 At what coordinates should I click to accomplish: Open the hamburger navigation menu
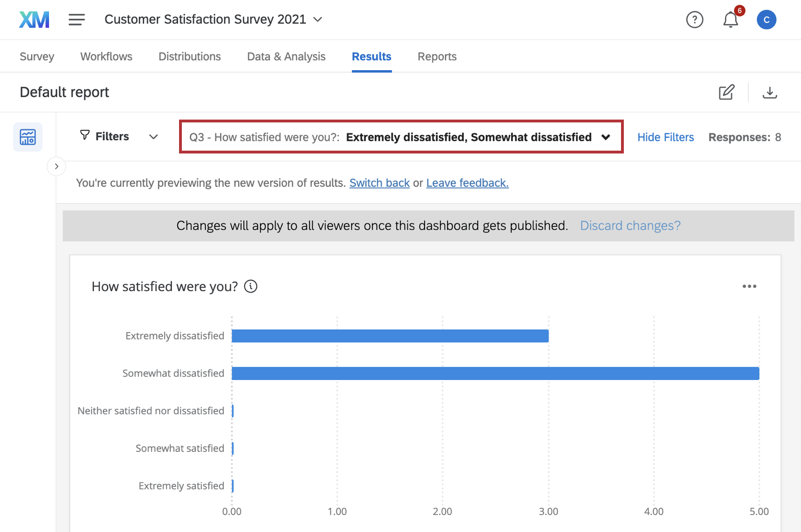pyautogui.click(x=76, y=19)
